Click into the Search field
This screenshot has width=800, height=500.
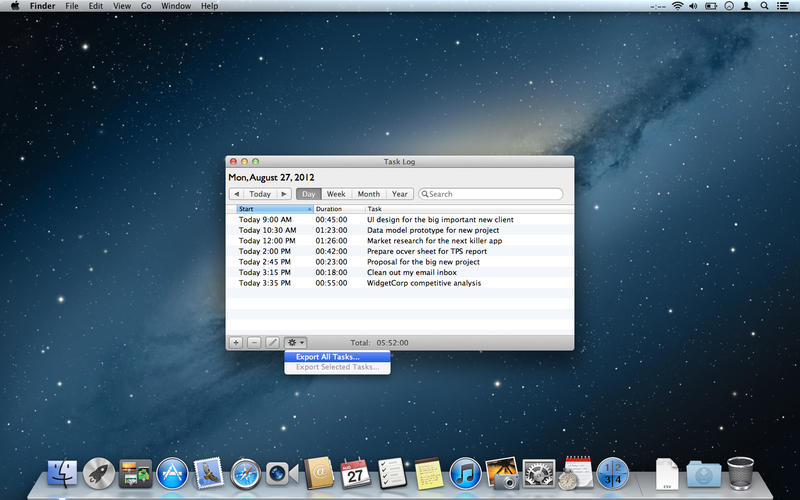[492, 194]
